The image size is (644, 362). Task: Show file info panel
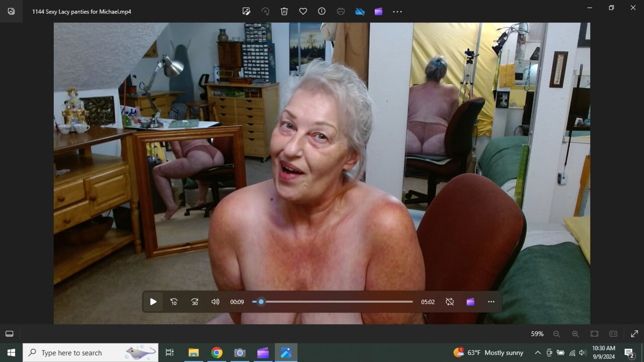click(322, 11)
